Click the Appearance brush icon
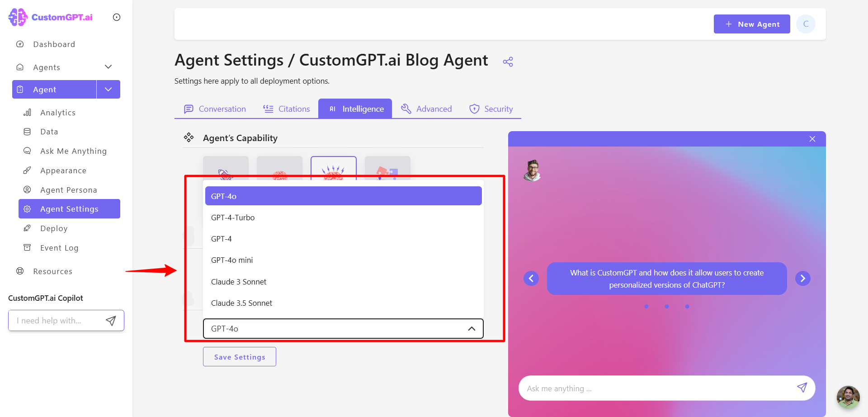868x417 pixels. pos(27,170)
